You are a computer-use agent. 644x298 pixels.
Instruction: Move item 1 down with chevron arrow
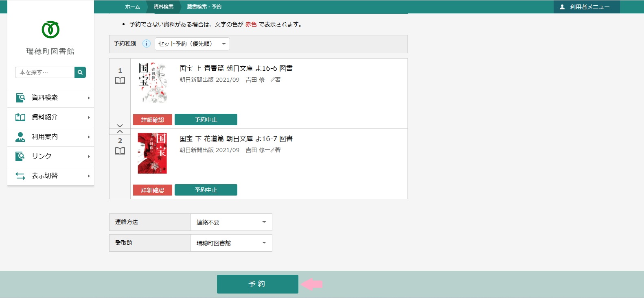120,126
